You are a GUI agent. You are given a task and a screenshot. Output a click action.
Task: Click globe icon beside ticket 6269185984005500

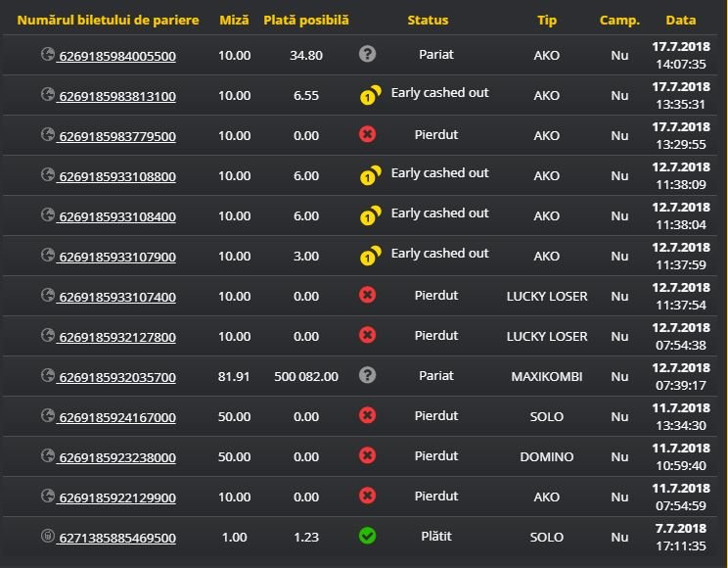47,55
